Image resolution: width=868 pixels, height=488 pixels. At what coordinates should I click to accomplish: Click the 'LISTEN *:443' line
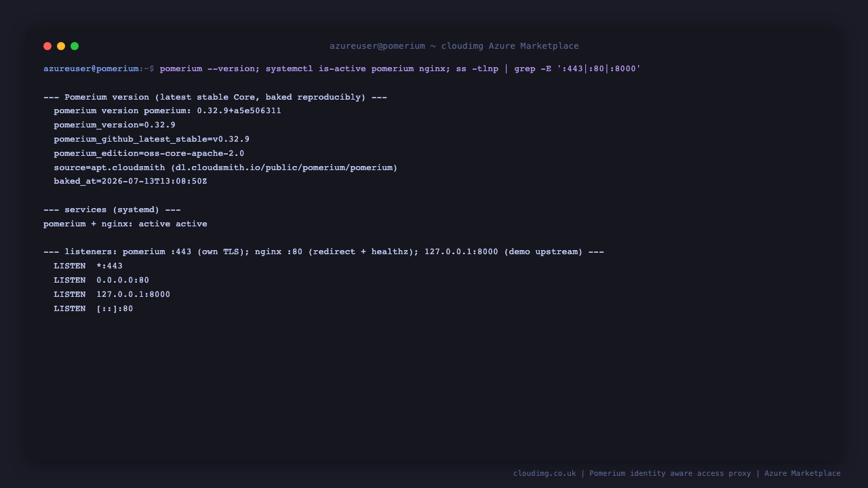pos(88,266)
